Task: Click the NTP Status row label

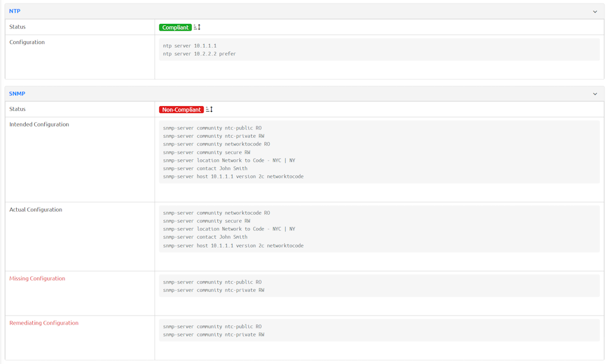Action: (17, 27)
